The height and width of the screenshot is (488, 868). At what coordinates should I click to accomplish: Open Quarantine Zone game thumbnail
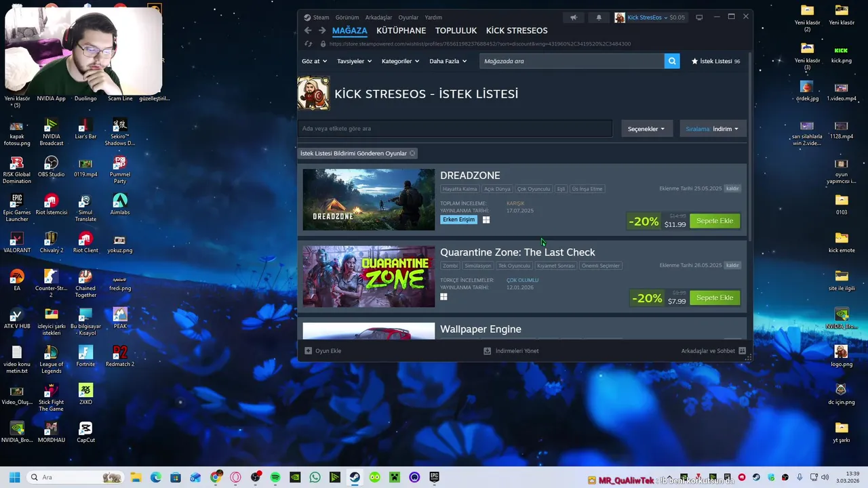coord(369,276)
